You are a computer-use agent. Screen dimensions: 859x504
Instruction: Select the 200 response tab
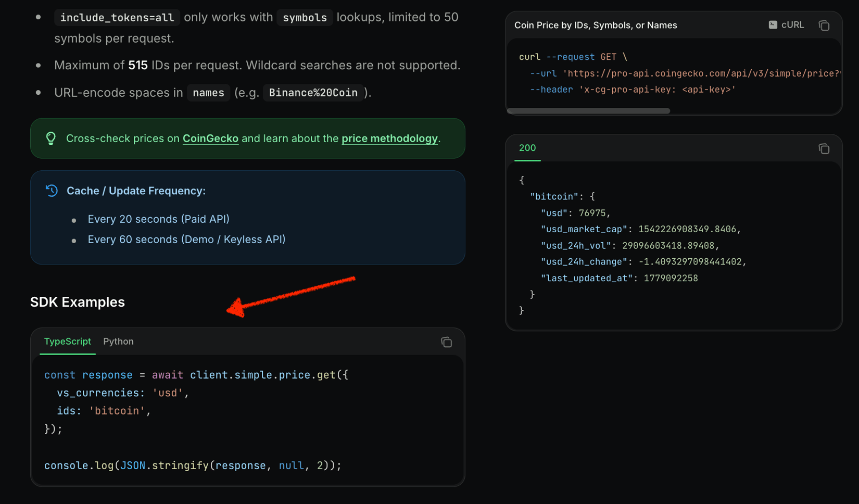527,148
